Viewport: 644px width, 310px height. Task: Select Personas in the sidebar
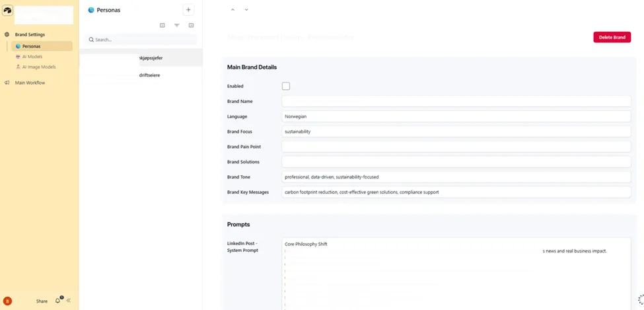(42, 46)
